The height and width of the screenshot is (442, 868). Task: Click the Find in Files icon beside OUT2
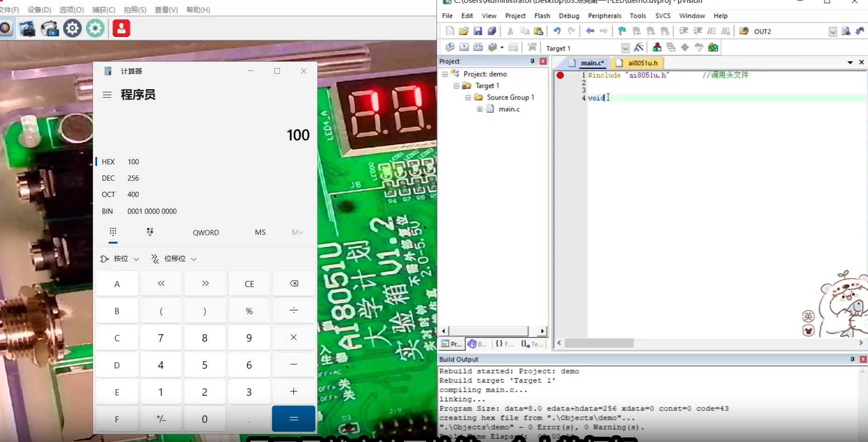pos(744,31)
